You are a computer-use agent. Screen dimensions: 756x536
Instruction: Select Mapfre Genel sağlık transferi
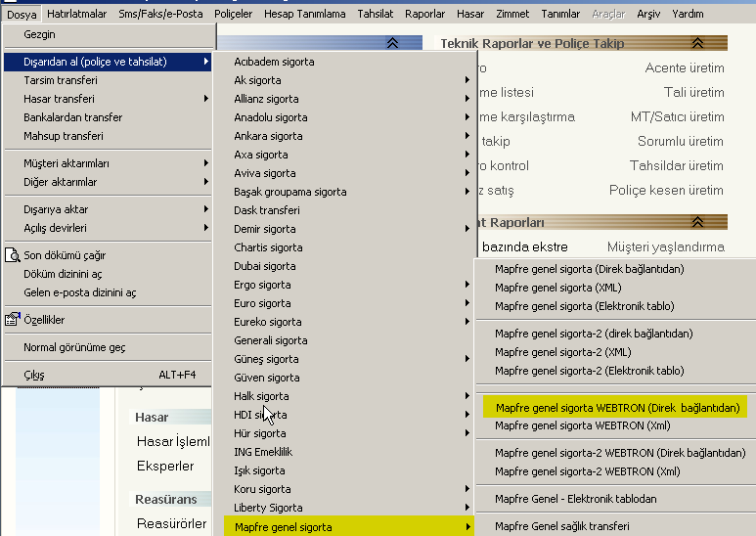tap(561, 526)
